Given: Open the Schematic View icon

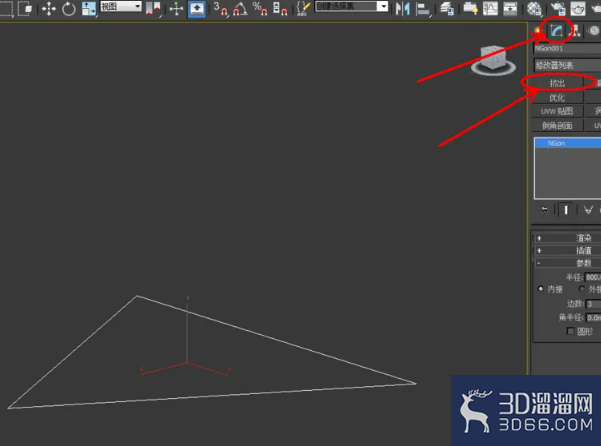Looking at the screenshot, I should point(510,8).
